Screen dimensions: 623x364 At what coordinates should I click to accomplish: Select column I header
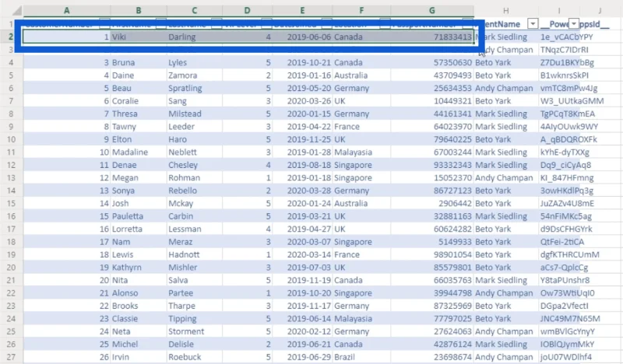click(x=559, y=11)
